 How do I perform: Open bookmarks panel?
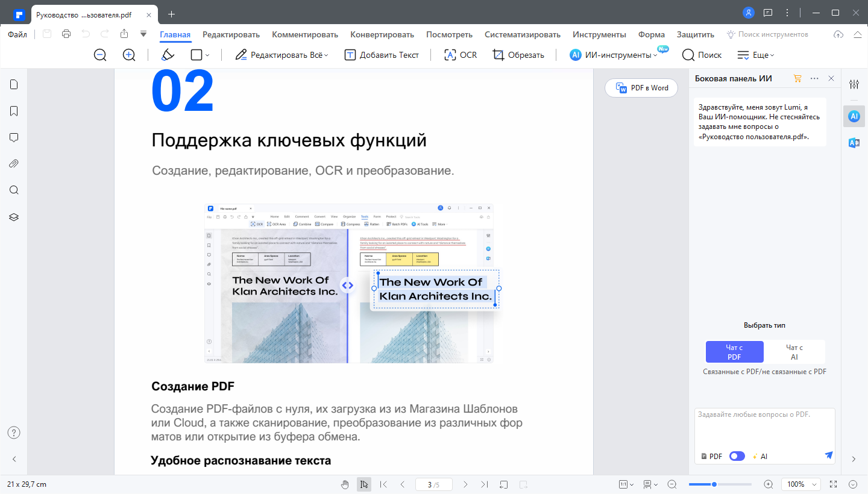pos(14,111)
